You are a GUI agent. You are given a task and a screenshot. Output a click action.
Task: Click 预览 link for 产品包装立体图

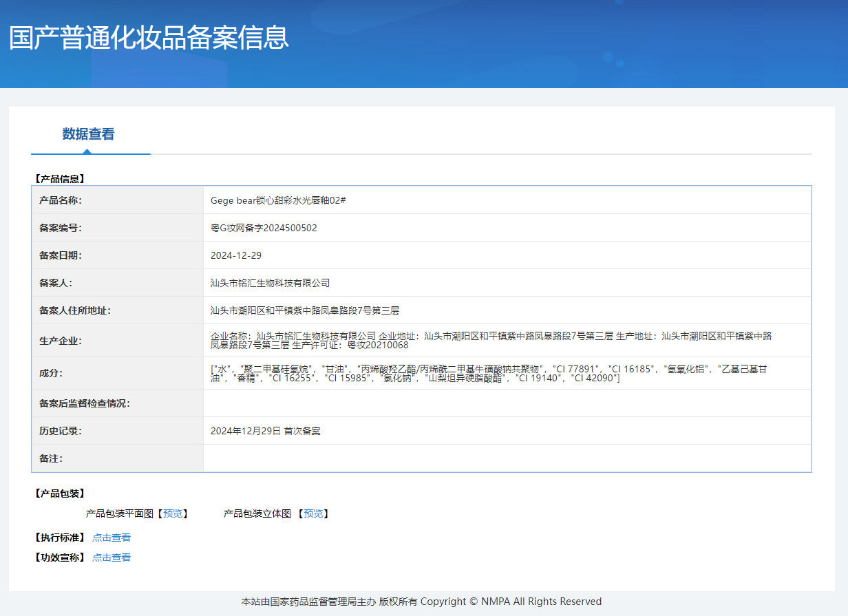click(x=313, y=513)
